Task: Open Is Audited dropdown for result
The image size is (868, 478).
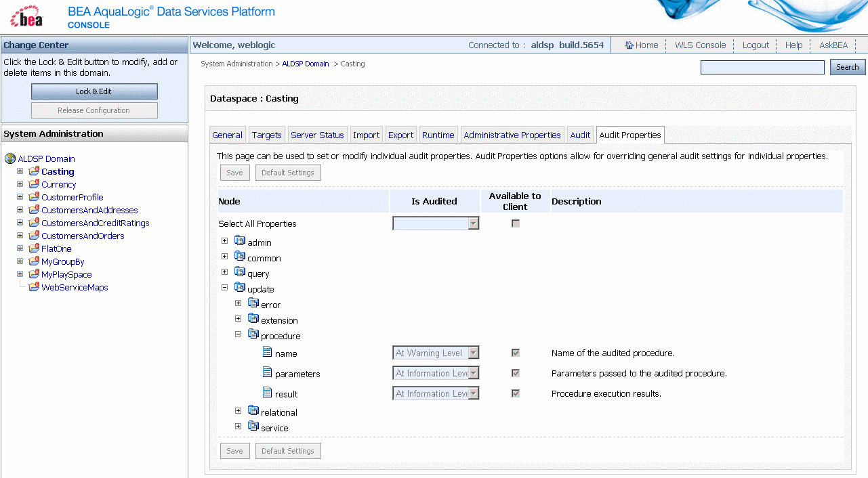Action: [x=436, y=393]
